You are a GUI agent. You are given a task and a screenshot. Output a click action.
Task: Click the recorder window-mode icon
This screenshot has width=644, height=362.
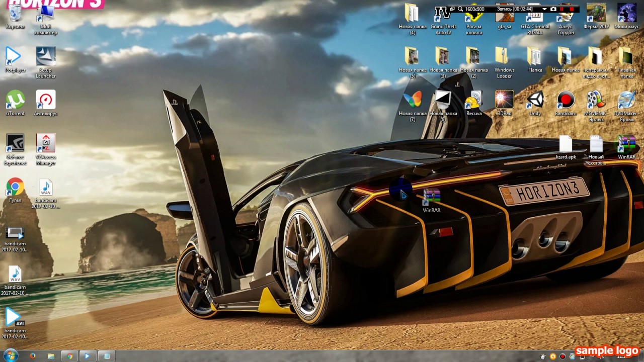point(452,9)
